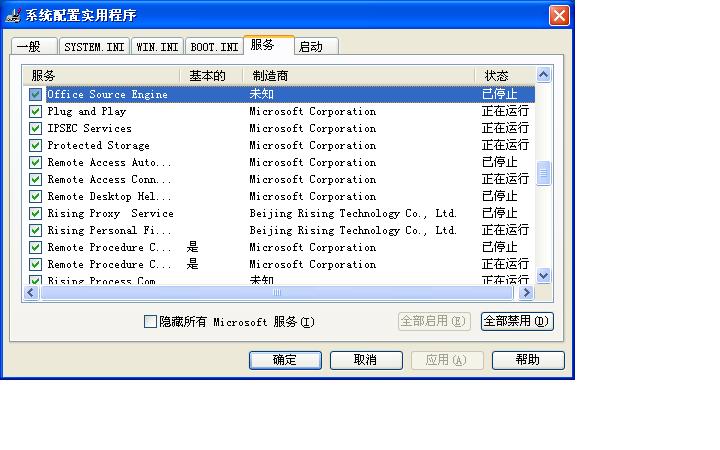Confirm with the 确定 button

point(285,360)
